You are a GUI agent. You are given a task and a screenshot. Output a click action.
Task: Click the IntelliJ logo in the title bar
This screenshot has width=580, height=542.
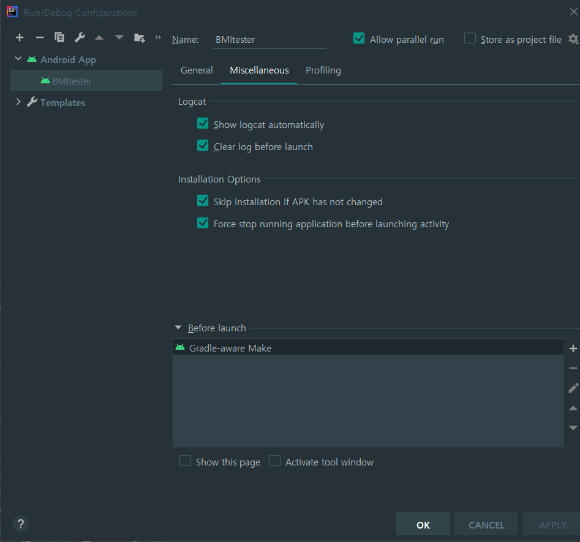(12, 12)
